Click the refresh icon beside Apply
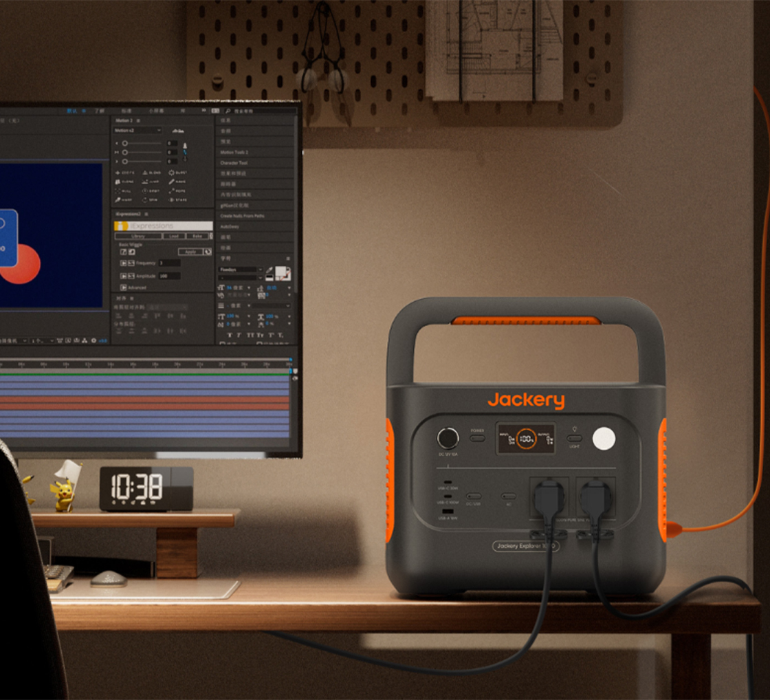This screenshot has width=770, height=700. coord(208,252)
